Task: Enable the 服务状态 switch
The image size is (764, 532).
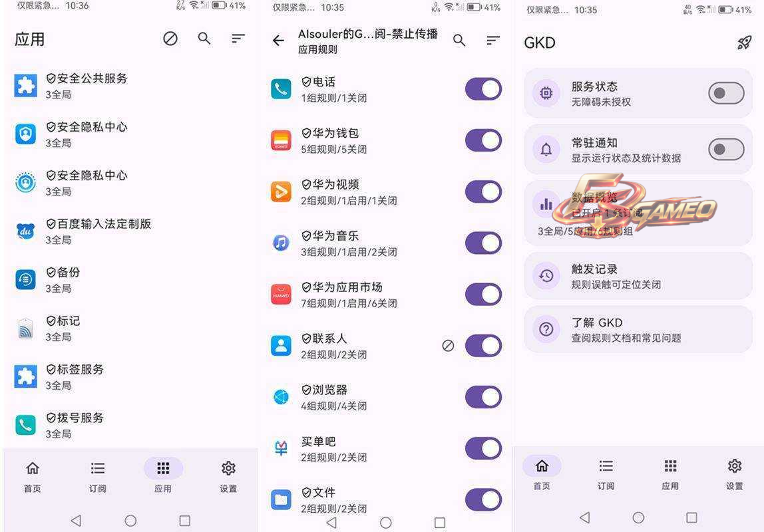Action: pos(726,93)
